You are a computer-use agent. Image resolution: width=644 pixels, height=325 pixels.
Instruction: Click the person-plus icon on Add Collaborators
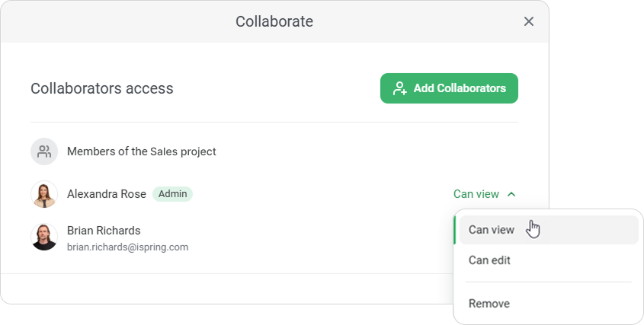(400, 88)
